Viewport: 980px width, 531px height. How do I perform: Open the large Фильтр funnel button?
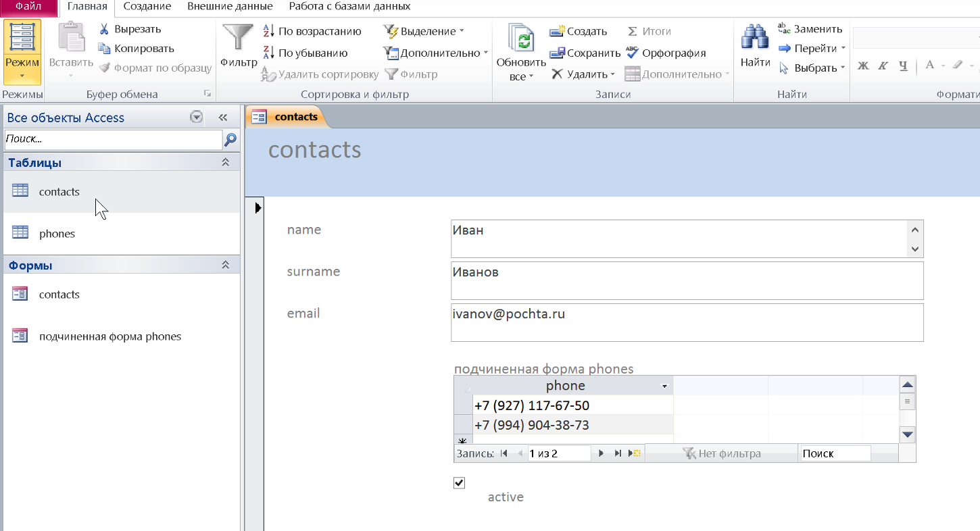pos(239,45)
